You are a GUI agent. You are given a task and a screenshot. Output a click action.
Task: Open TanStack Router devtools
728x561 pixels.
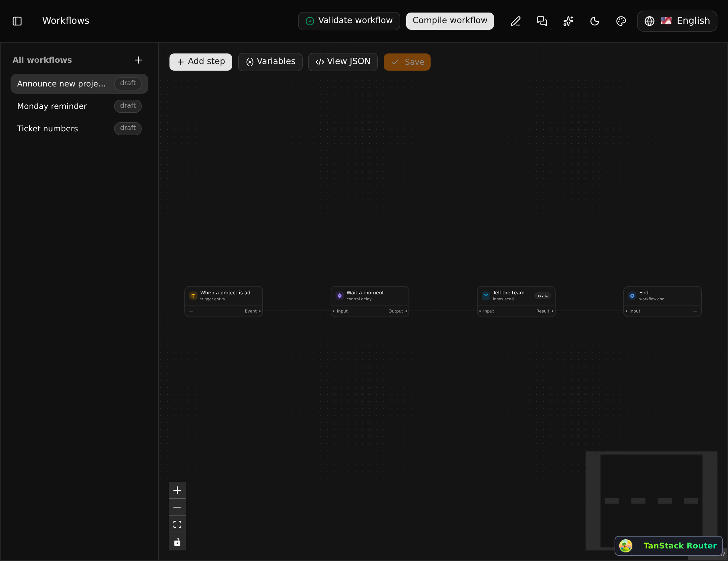click(669, 546)
